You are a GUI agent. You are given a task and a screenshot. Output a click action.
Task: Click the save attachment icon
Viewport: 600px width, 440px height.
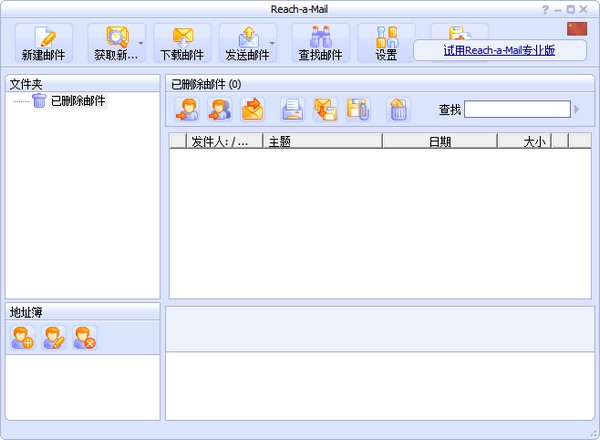click(357, 109)
